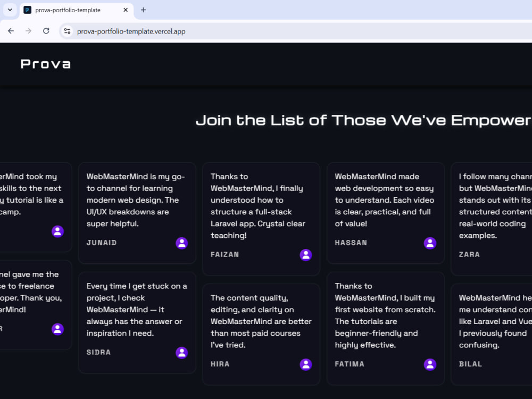The image size is (532, 399).
Task: Click the name JUNAID
Action: (x=102, y=243)
